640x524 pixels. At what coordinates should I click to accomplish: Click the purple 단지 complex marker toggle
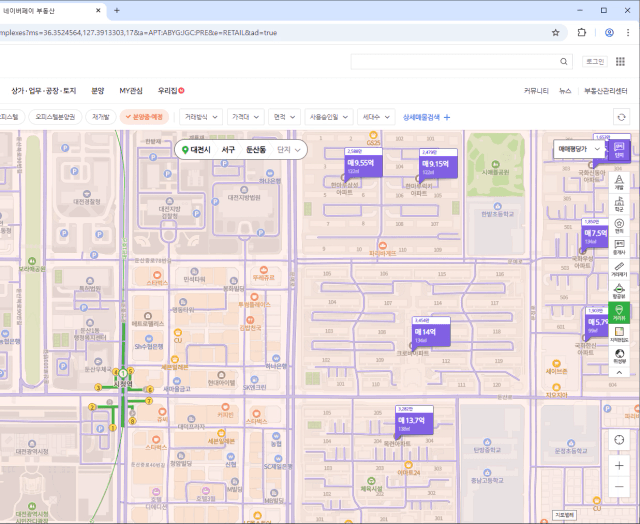[619, 150]
